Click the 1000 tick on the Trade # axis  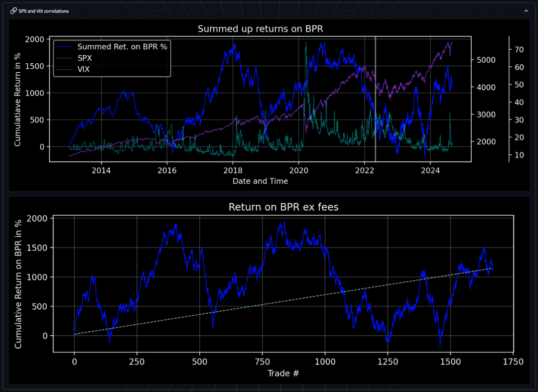coord(325,362)
